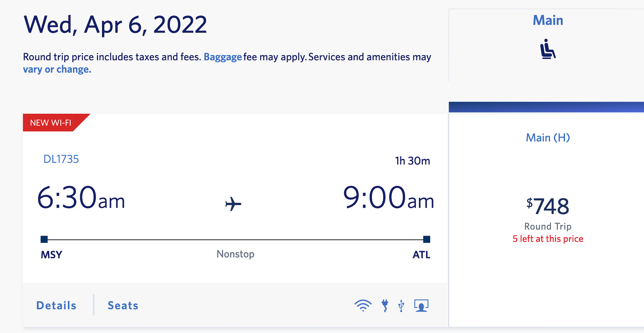Click the vary or change link
Screen dimensions: 644x333
[56, 69]
